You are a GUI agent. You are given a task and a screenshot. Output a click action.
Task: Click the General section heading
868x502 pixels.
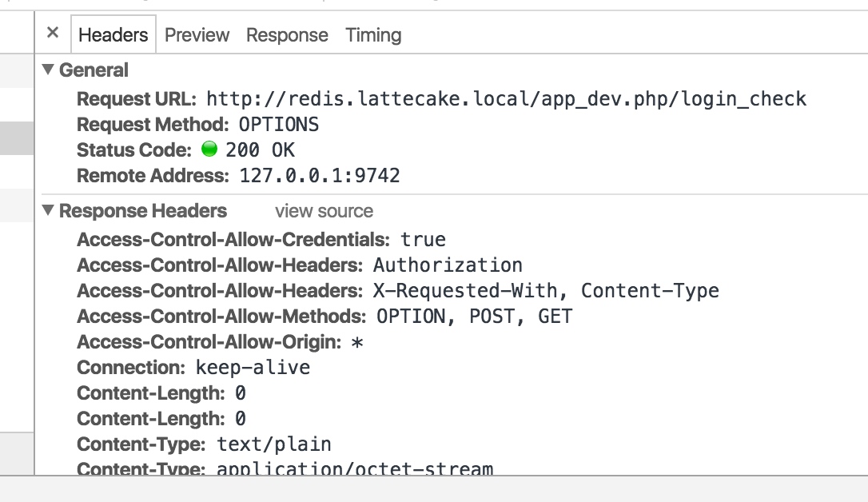(94, 70)
